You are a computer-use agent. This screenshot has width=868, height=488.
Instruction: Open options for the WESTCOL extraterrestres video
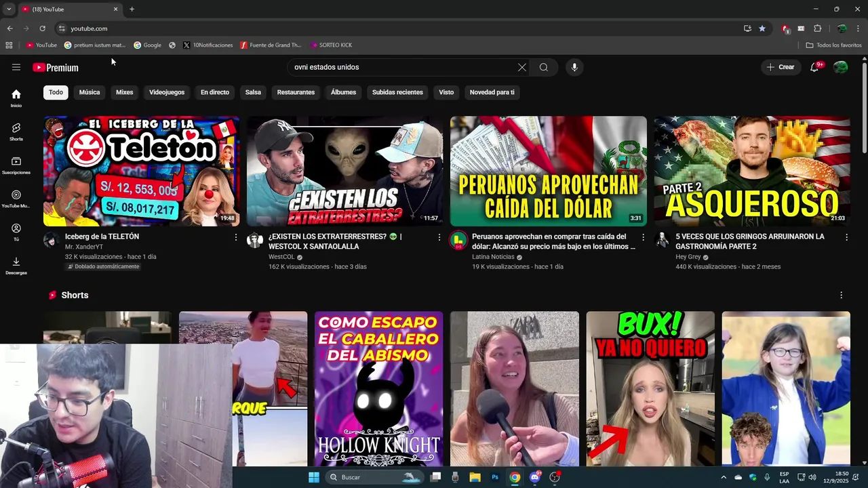tap(439, 237)
